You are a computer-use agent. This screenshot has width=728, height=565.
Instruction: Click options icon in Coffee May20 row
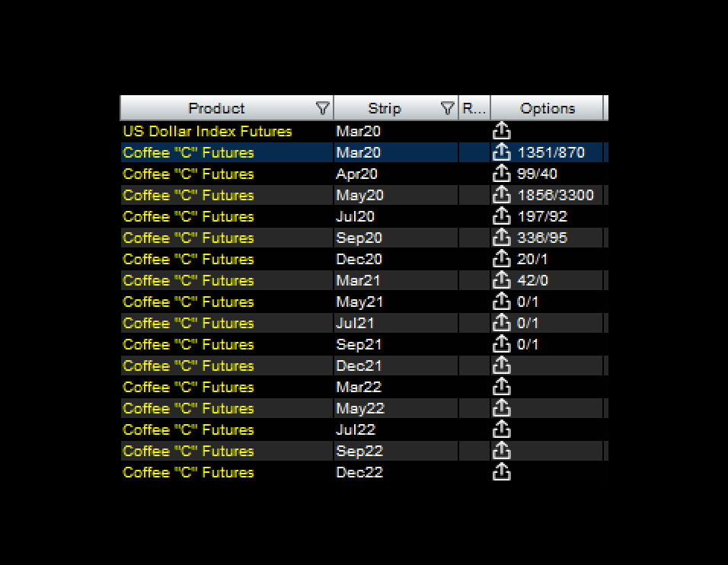tap(501, 195)
